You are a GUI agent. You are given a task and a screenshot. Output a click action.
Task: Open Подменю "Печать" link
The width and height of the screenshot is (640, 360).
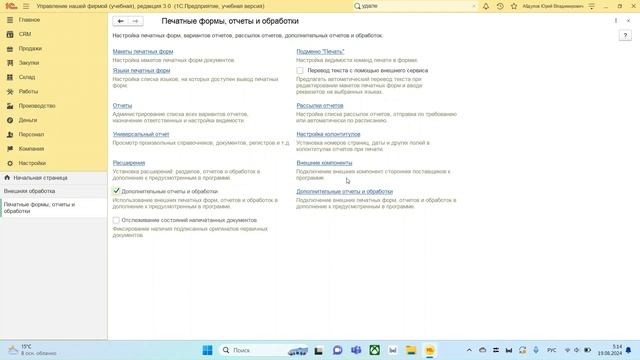click(320, 51)
